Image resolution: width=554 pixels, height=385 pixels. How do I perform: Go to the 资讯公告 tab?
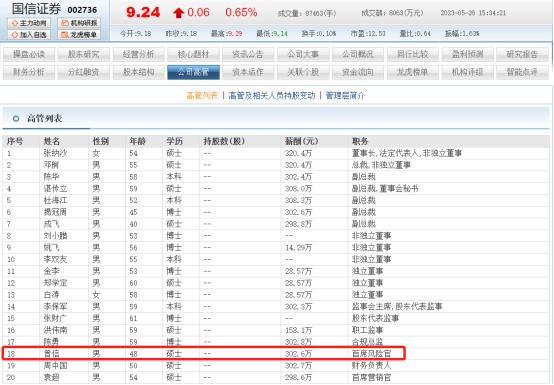point(248,54)
